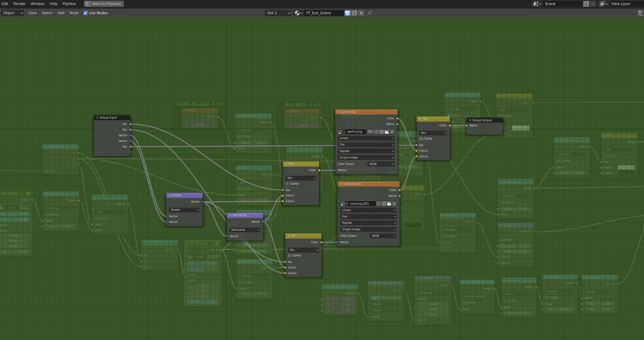
Task: Click the Back to Previous button
Action: tap(103, 4)
